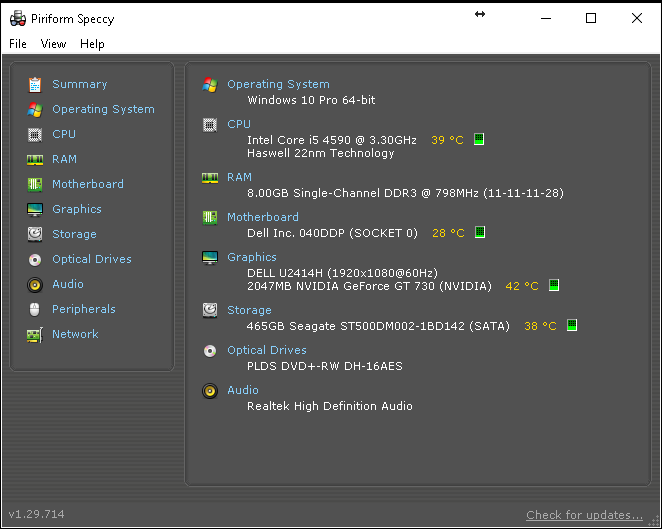Image resolution: width=662 pixels, height=529 pixels.
Task: Click the Piriform Speccy title bar app icon
Action: click(17, 18)
